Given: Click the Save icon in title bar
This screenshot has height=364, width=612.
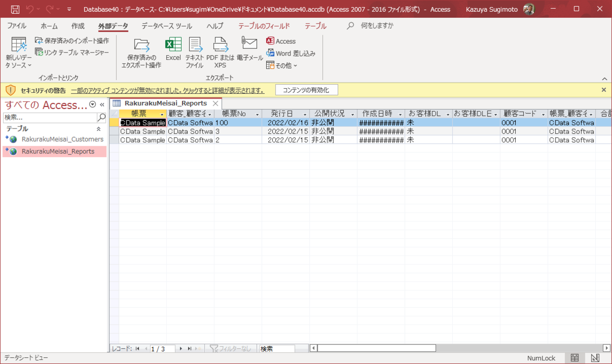Looking at the screenshot, I should click(x=15, y=9).
